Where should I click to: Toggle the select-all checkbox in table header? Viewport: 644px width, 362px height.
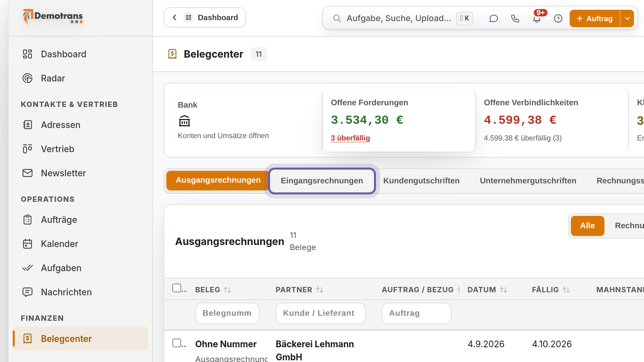pyautogui.click(x=177, y=288)
